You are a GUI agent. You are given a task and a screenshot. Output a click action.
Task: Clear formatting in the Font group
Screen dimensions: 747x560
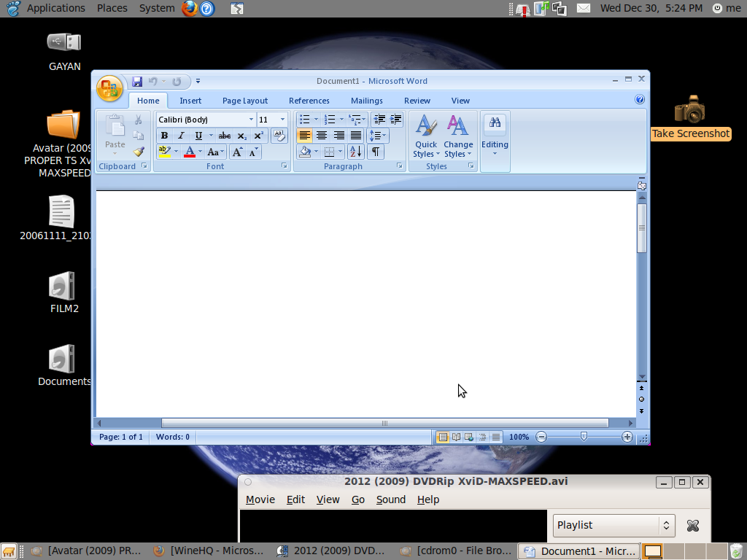pos(279,136)
